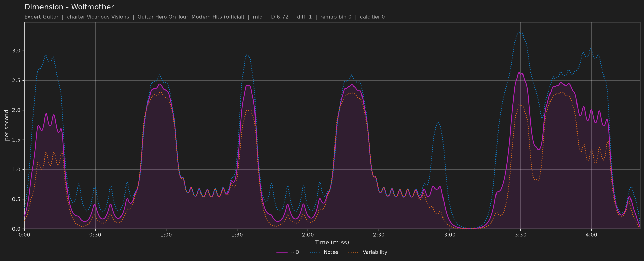Select the 'Notes' legend entry
Image resolution: width=644 pixels, height=261 pixels.
click(324, 252)
